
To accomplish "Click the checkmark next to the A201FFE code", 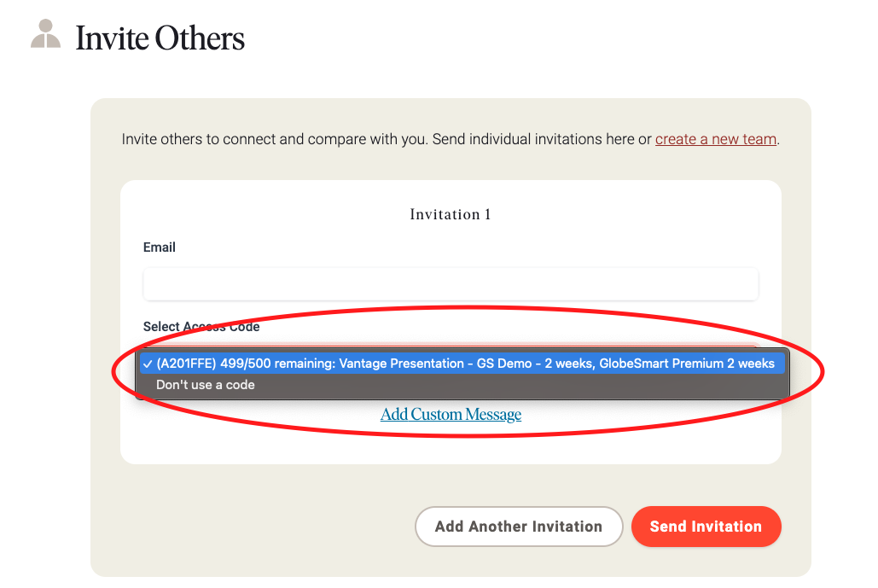I will [148, 364].
